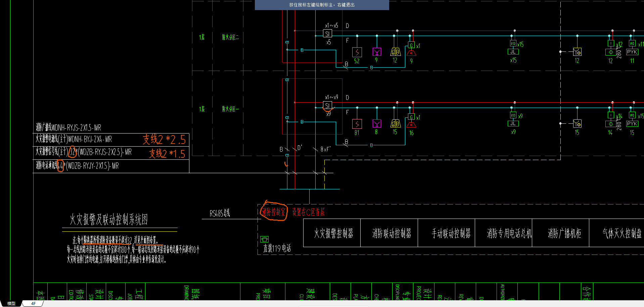The image size is (644, 307).
Task: Select the yellow alarm device symbol labeled 12
Action: (396, 52)
